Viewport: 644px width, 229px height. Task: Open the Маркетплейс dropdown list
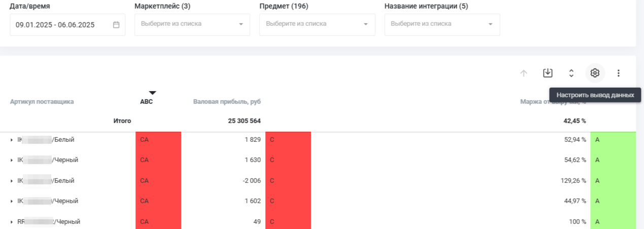point(192,24)
